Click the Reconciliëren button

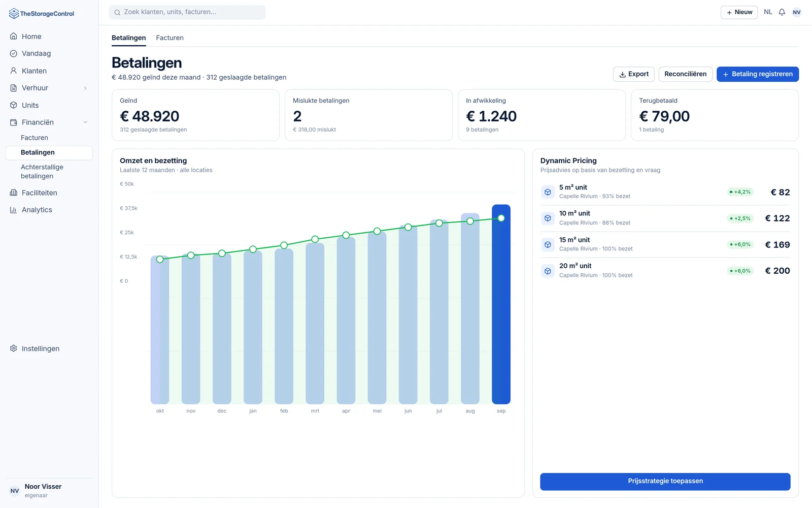[x=686, y=74]
